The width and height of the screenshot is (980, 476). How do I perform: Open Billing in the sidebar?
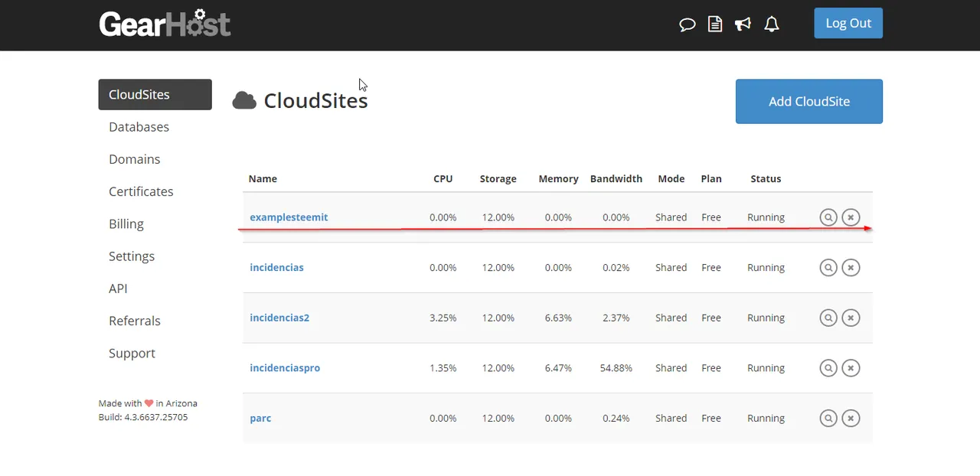126,223
